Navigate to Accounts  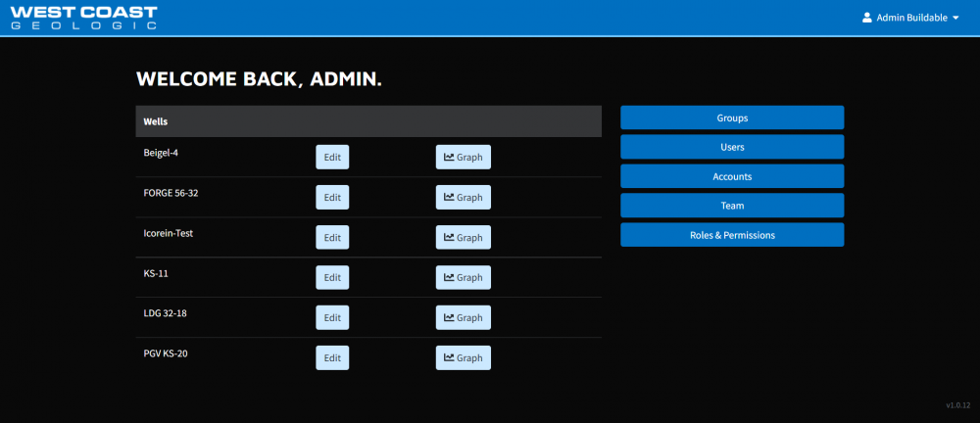[731, 176]
